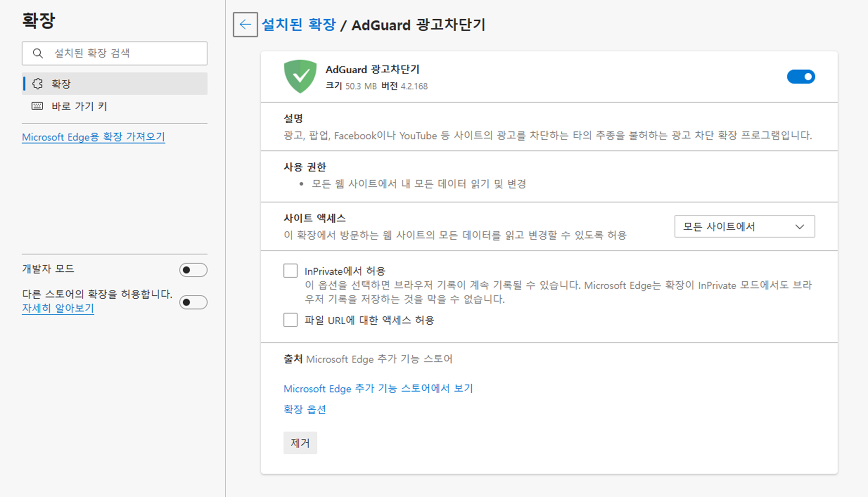868x497 pixels.
Task: Check 파일 URL에 대한 액세스 허용 checkbox
Action: [290, 320]
